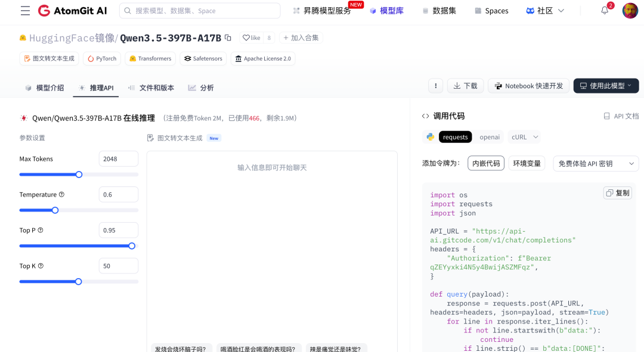Click the top search box
Screen dimensions: 644x352
pyautogui.click(x=200, y=11)
